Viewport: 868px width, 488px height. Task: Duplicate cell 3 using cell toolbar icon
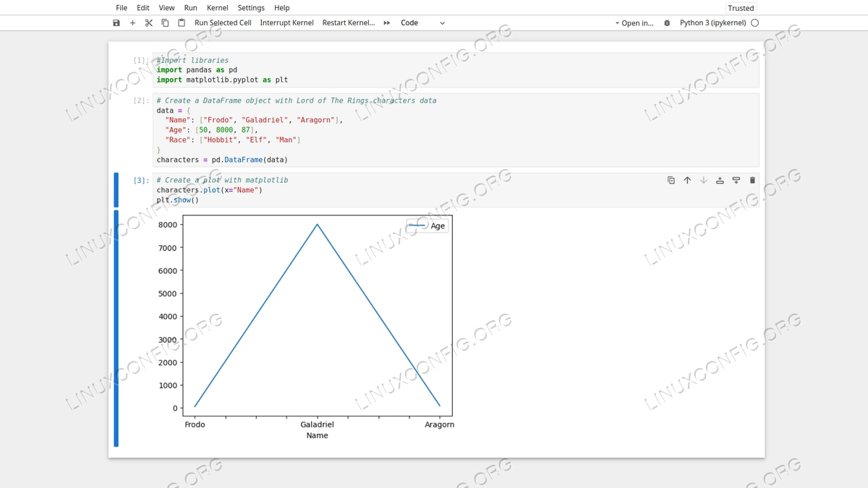[x=671, y=180]
